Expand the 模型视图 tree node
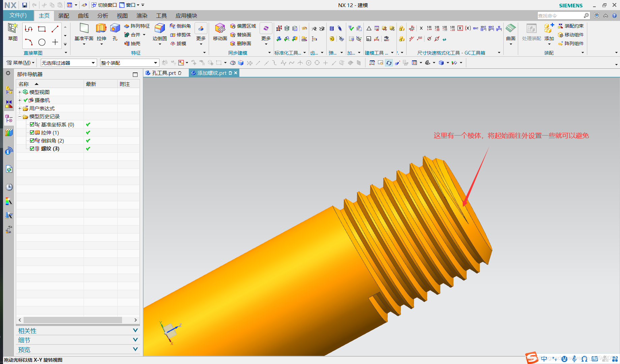 (x=20, y=92)
